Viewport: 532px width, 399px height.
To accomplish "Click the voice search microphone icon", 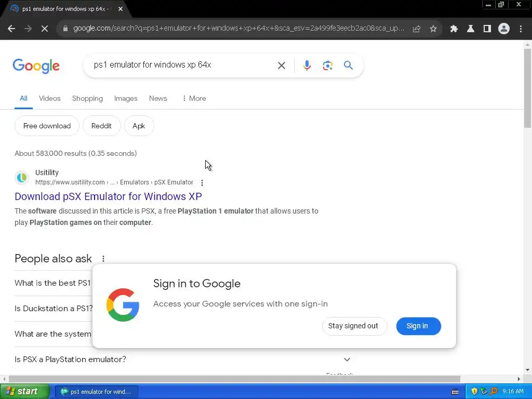I will click(x=307, y=65).
